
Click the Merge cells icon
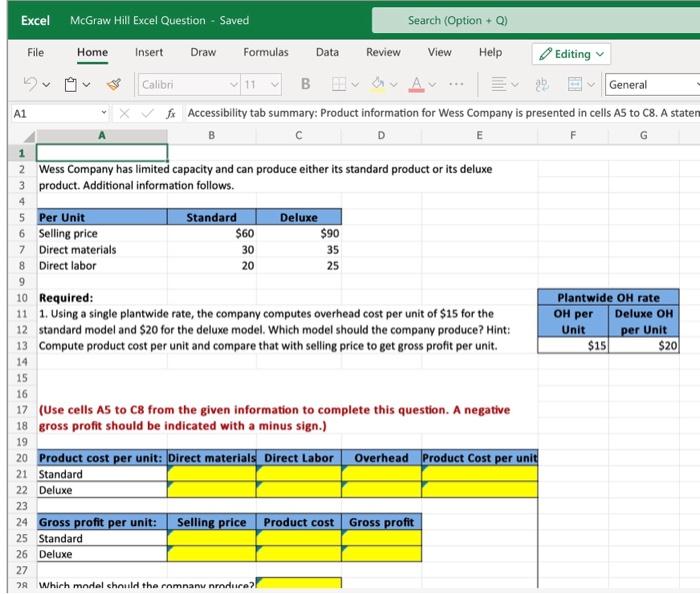coord(575,84)
